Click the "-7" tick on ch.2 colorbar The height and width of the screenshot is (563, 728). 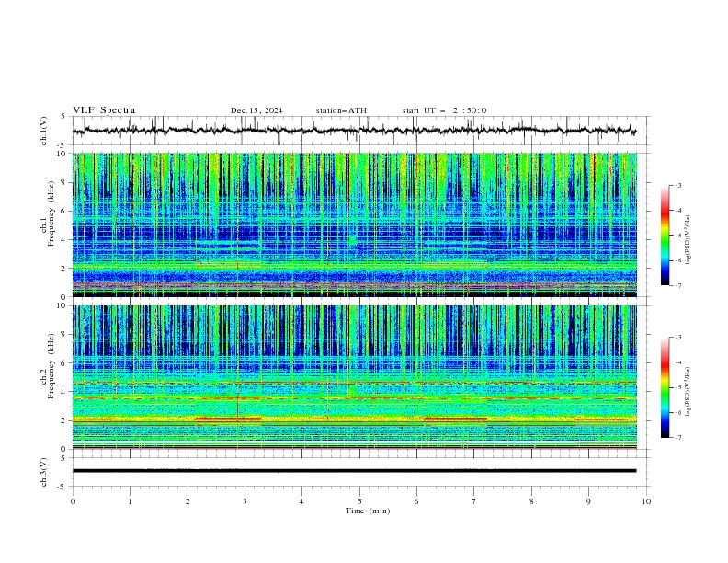tap(677, 437)
